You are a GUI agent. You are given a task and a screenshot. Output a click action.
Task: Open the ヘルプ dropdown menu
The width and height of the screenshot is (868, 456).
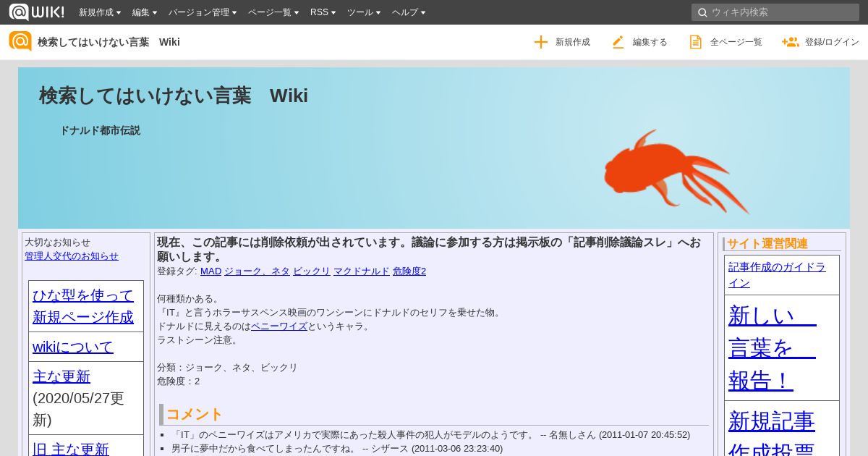[409, 12]
